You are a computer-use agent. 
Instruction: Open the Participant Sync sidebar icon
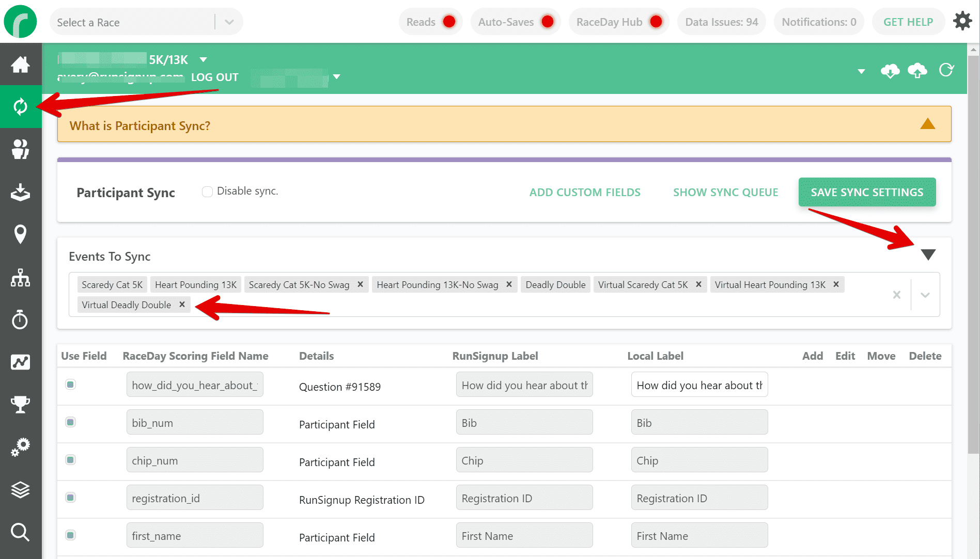tap(21, 107)
